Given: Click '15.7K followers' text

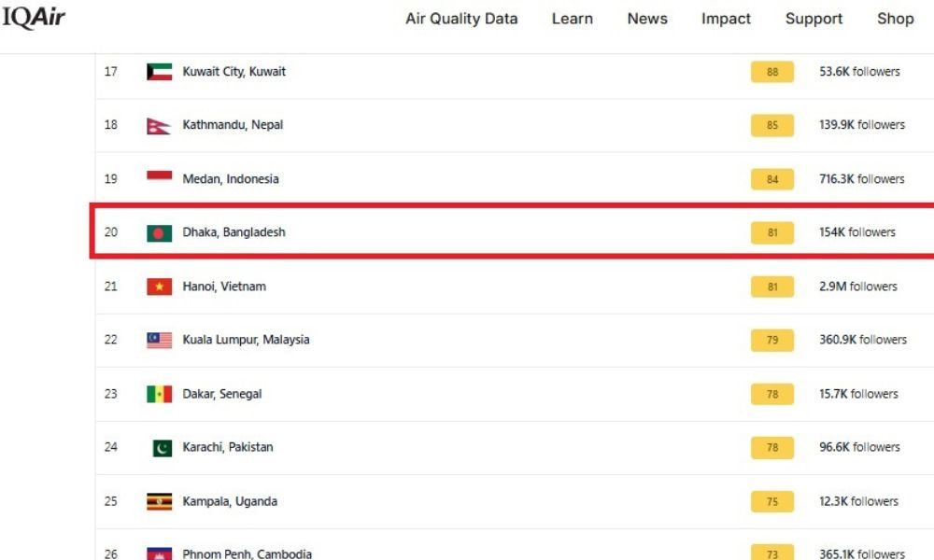Looking at the screenshot, I should pos(858,394).
